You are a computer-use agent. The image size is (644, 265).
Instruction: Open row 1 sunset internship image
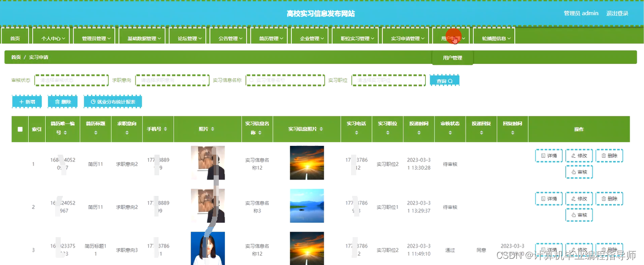coord(307,163)
